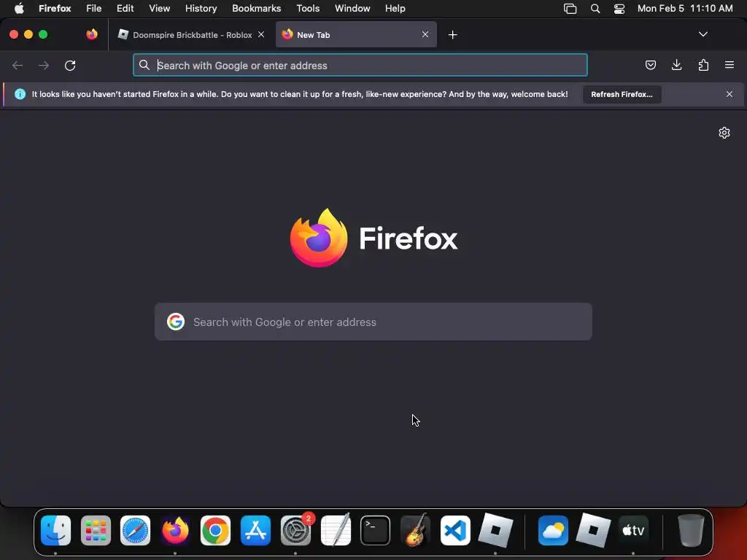Focus the address bar search field
The width and height of the screenshot is (747, 560).
click(360, 65)
